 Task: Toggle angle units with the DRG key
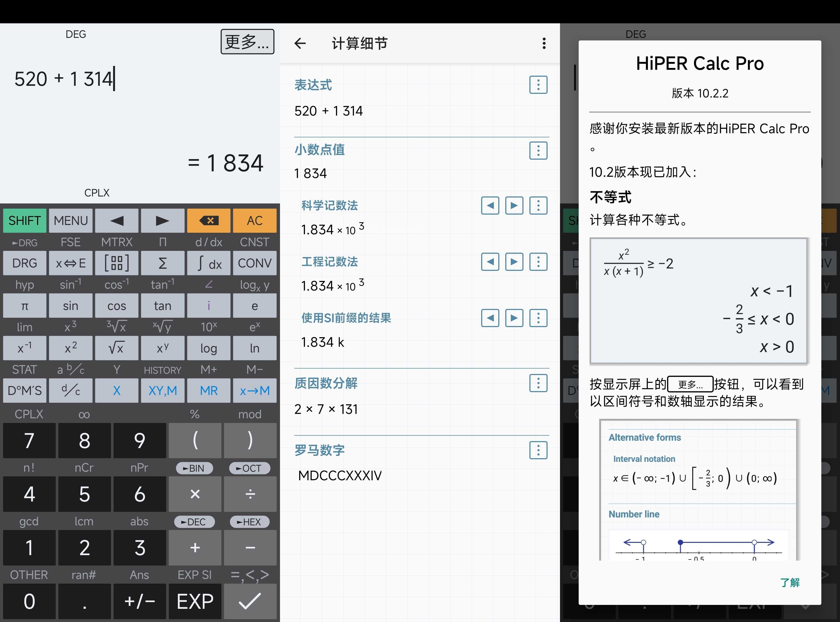point(24,263)
